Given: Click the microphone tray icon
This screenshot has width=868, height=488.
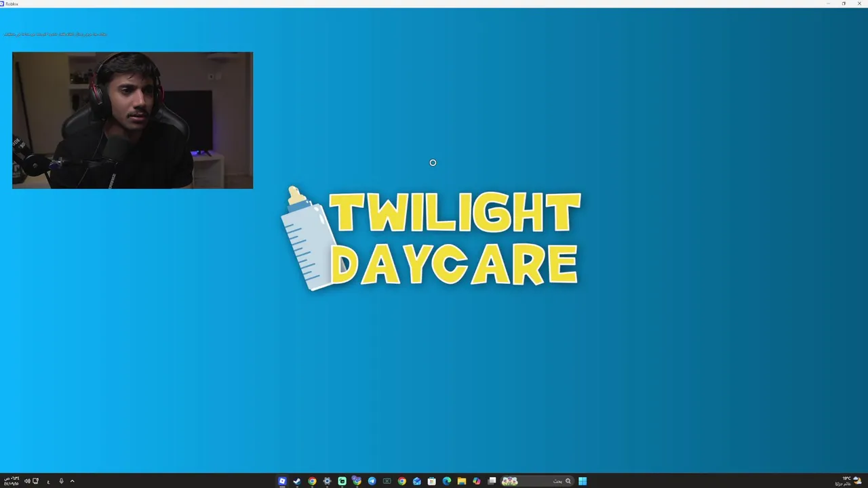Looking at the screenshot, I should click(61, 481).
